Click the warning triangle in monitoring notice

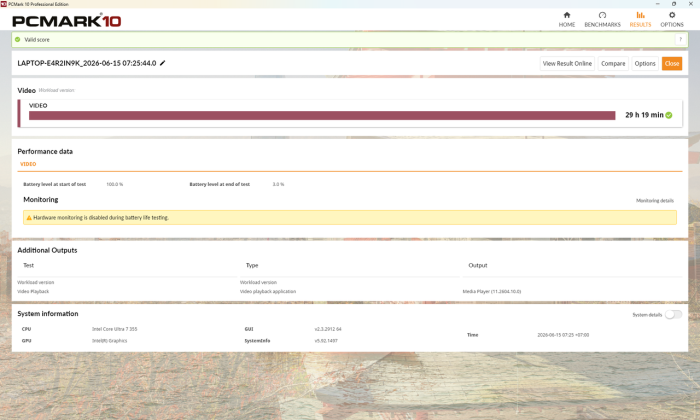[x=29, y=218]
